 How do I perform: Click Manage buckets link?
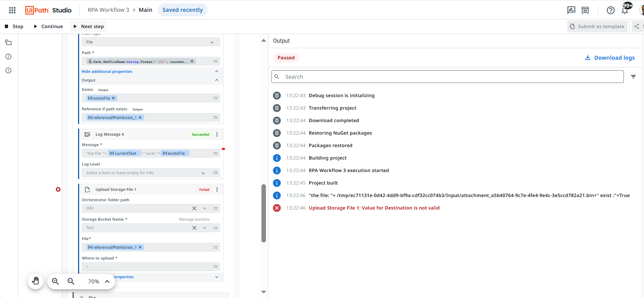click(x=194, y=219)
